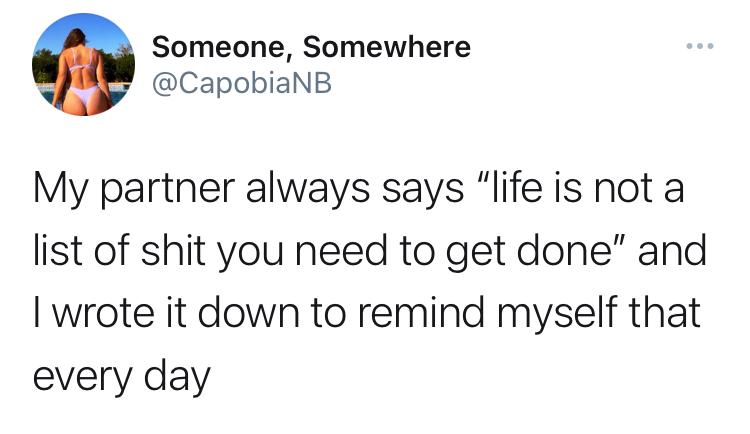Click the phrase "I wrote it down"
Screen dimensions: 750x434
tap(166, 312)
